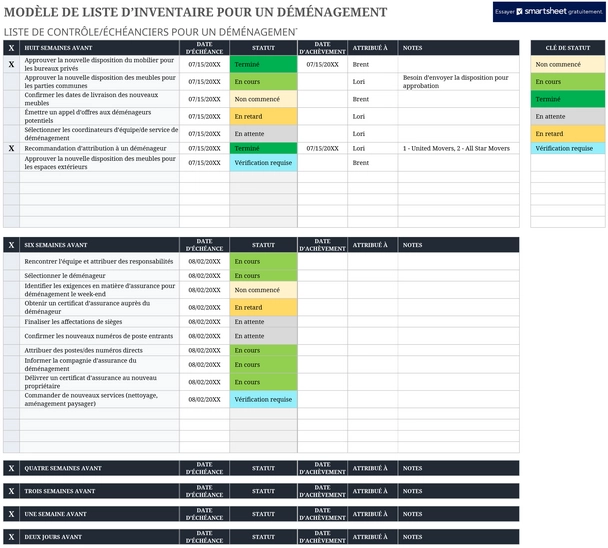Check the box for 'Sélectionner les coordinateurs d'équipe'
Image resolution: width=608 pixels, height=548 pixels.
(x=11, y=134)
